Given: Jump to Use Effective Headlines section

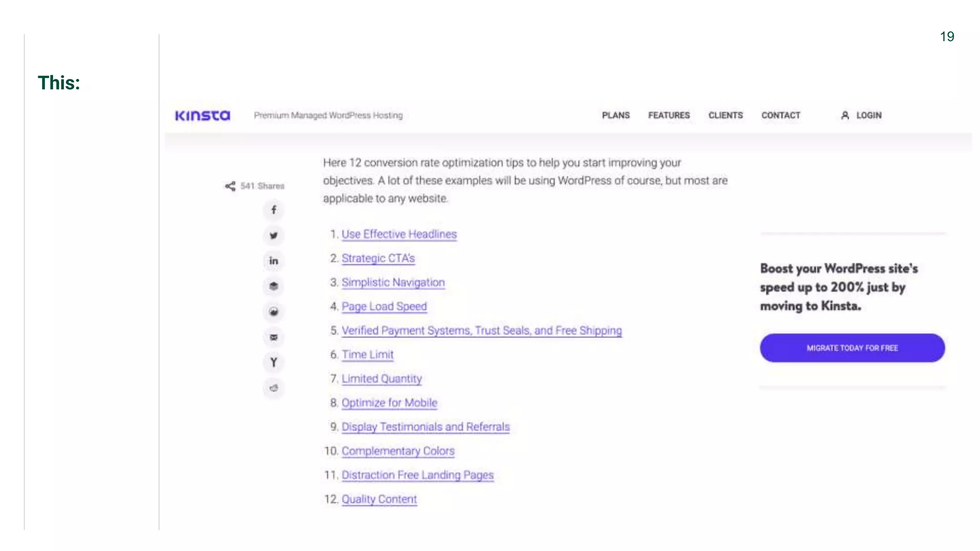Looking at the screenshot, I should (399, 234).
